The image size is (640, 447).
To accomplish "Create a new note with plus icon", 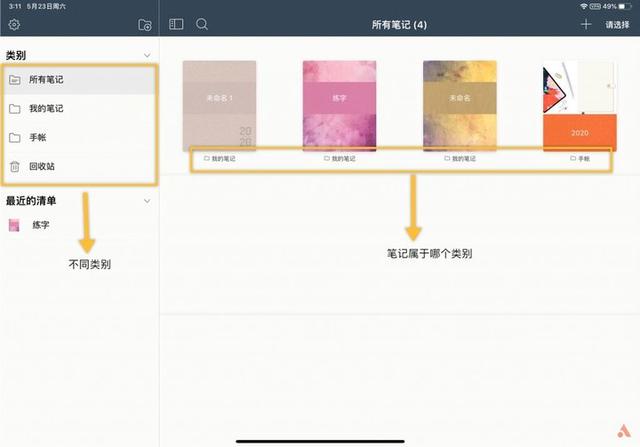I will (x=586, y=24).
